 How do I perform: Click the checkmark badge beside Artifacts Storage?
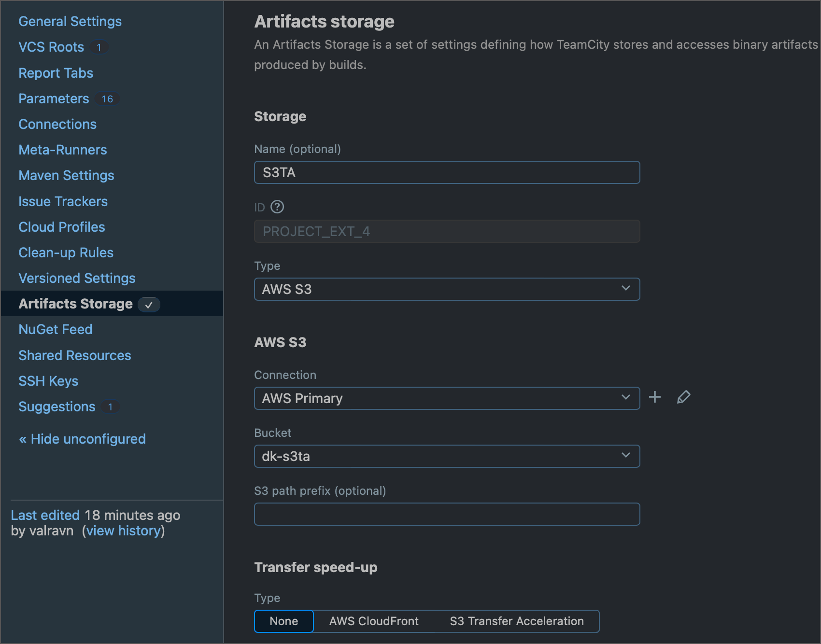(149, 305)
